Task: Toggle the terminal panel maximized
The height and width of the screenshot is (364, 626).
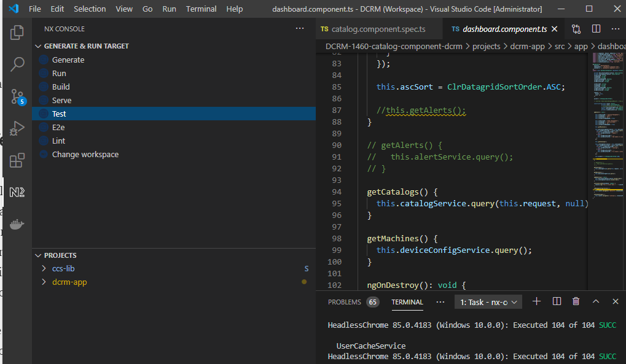Action: 595,301
